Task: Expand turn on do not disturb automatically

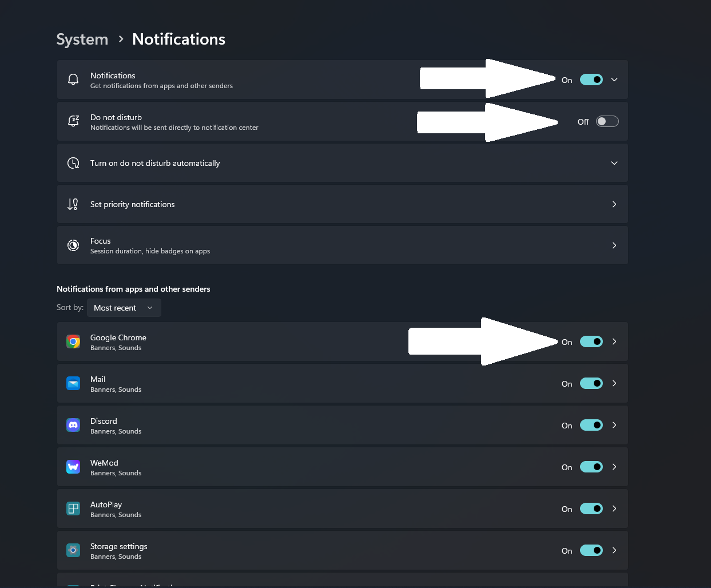Action: 614,162
